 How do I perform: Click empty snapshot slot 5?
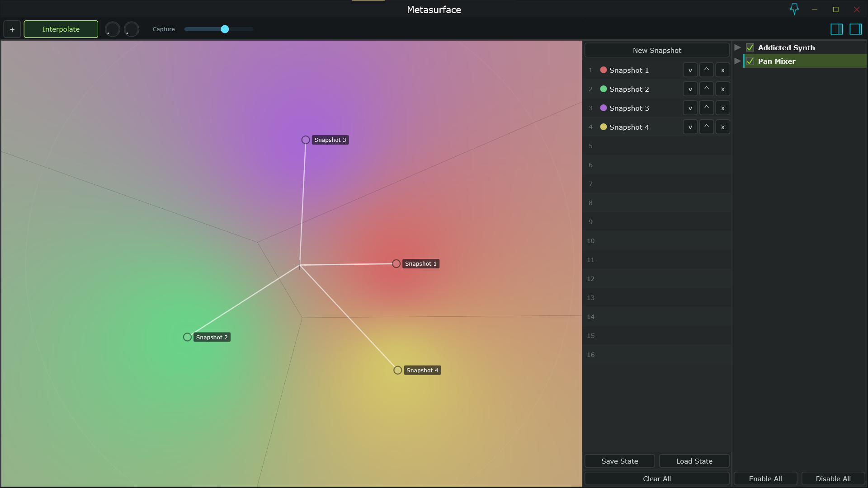point(657,146)
